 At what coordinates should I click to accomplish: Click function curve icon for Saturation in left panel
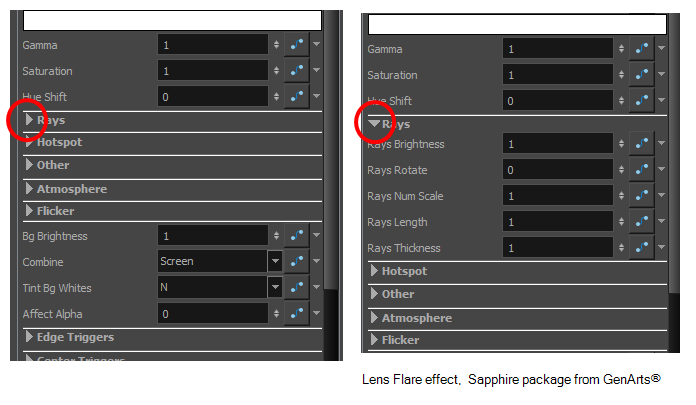[297, 70]
